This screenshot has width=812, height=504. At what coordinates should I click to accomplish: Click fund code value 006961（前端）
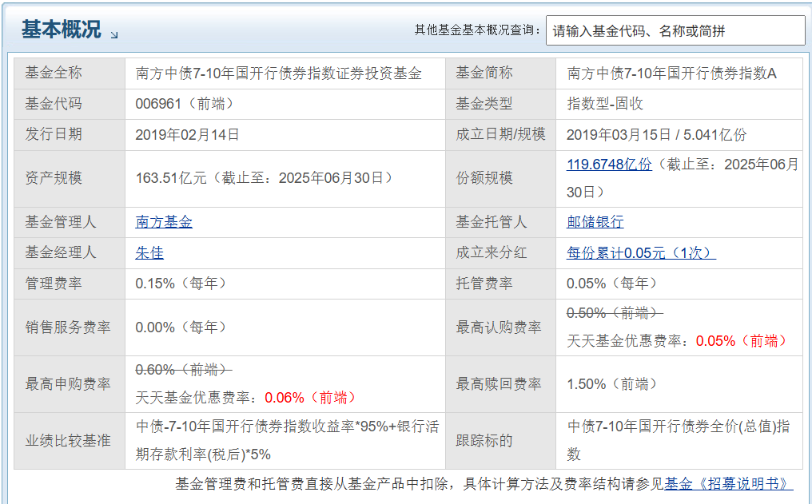(185, 104)
